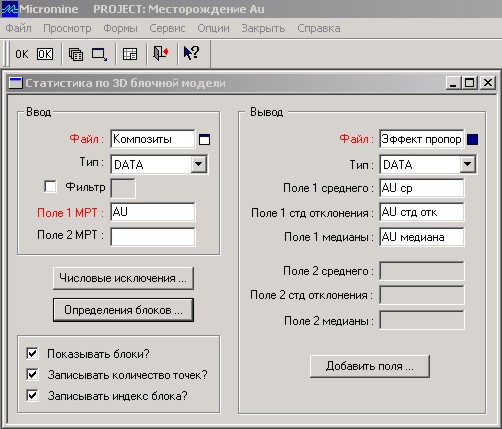Click the dialog window icon beside Статистика title
The image size is (502, 429).
coord(15,83)
